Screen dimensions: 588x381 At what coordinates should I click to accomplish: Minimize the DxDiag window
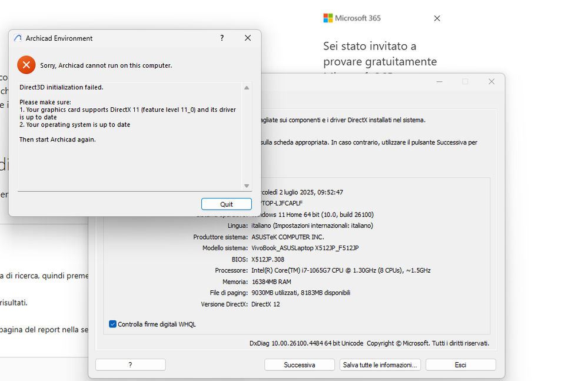pyautogui.click(x=440, y=81)
